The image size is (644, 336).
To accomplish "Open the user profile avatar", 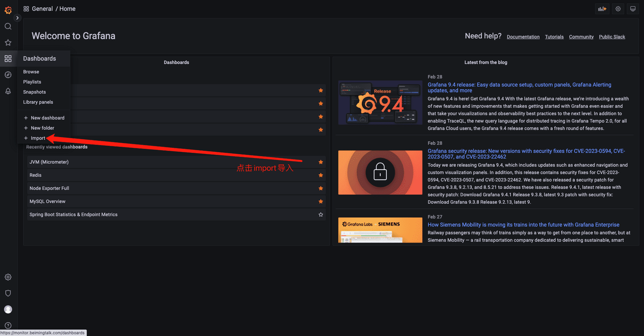I will pyautogui.click(x=8, y=309).
